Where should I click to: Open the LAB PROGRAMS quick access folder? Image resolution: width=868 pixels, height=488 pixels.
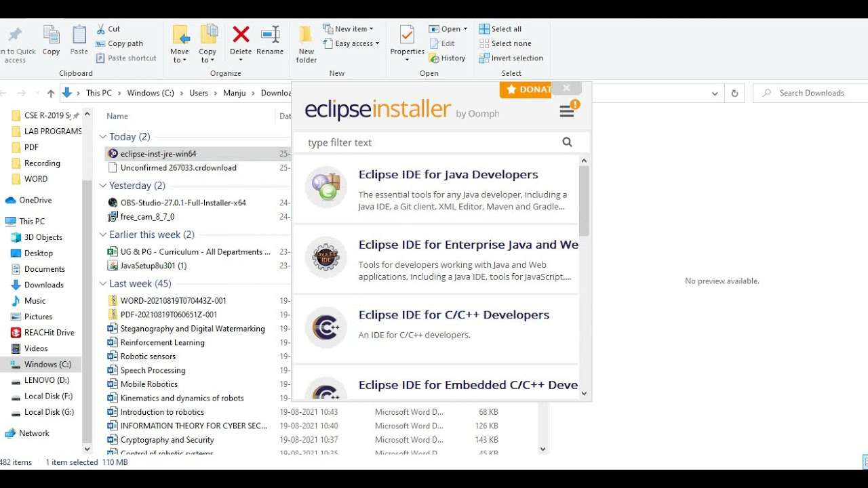pos(53,131)
